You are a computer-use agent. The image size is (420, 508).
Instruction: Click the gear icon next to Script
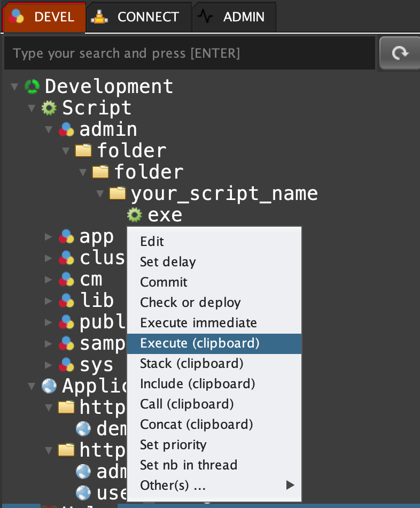click(49, 108)
